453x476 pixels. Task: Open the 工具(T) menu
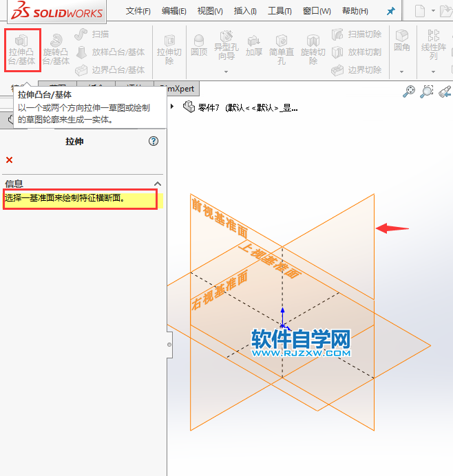280,11
